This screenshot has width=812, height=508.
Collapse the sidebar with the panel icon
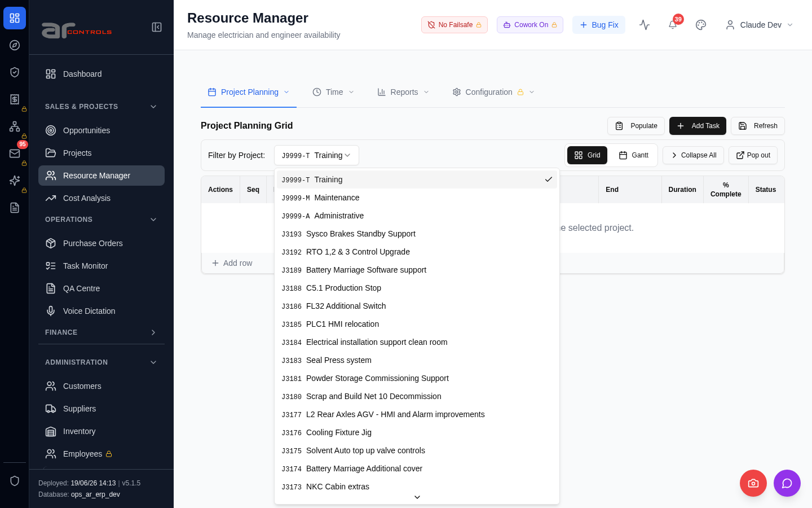157,27
